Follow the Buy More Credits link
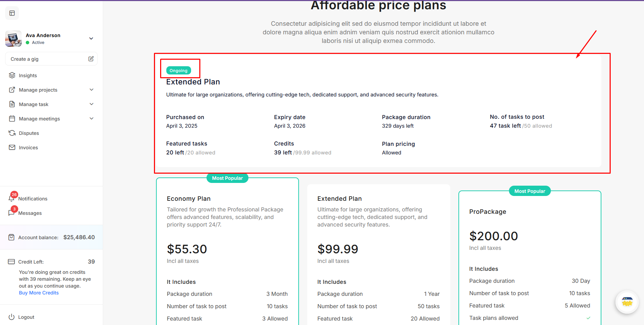 (x=39, y=293)
